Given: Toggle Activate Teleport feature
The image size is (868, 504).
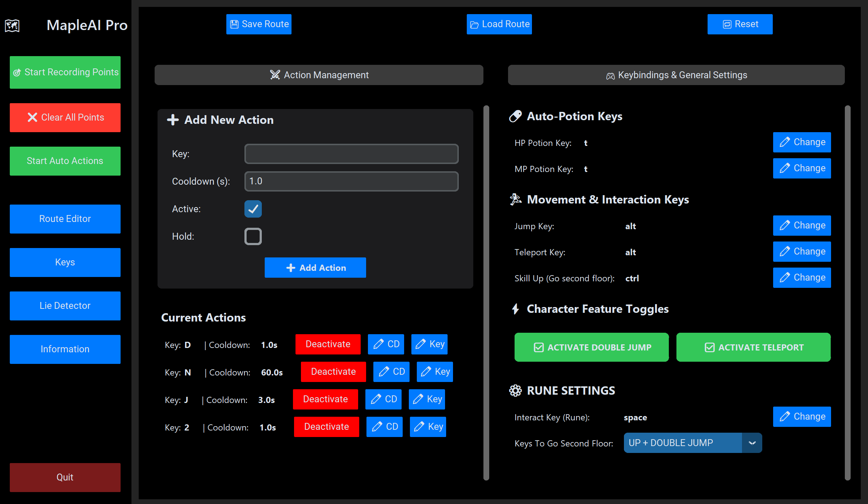Looking at the screenshot, I should (x=753, y=347).
